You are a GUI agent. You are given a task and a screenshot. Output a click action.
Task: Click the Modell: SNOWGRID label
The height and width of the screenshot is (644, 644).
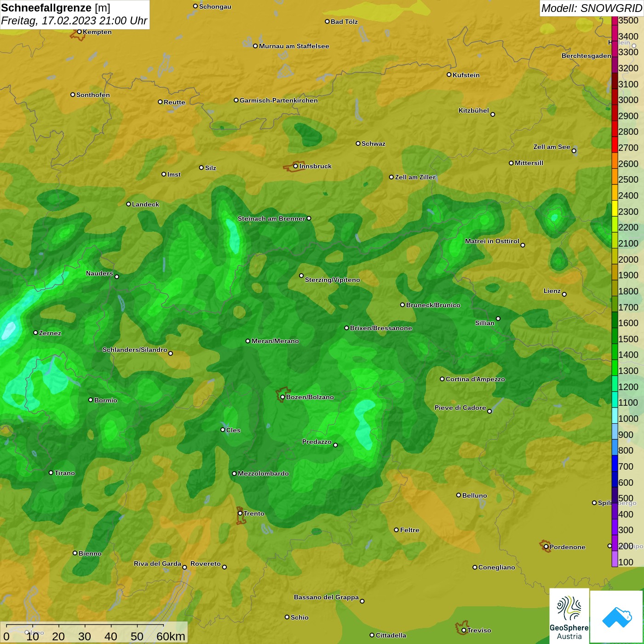click(592, 8)
